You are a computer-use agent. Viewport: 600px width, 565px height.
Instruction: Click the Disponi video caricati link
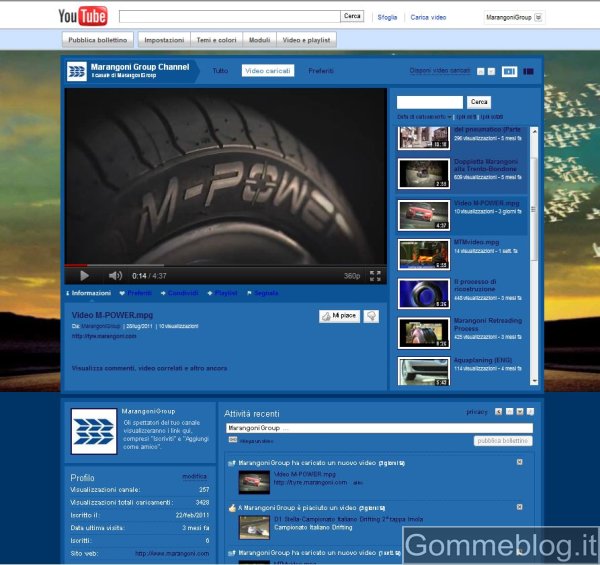tap(440, 71)
